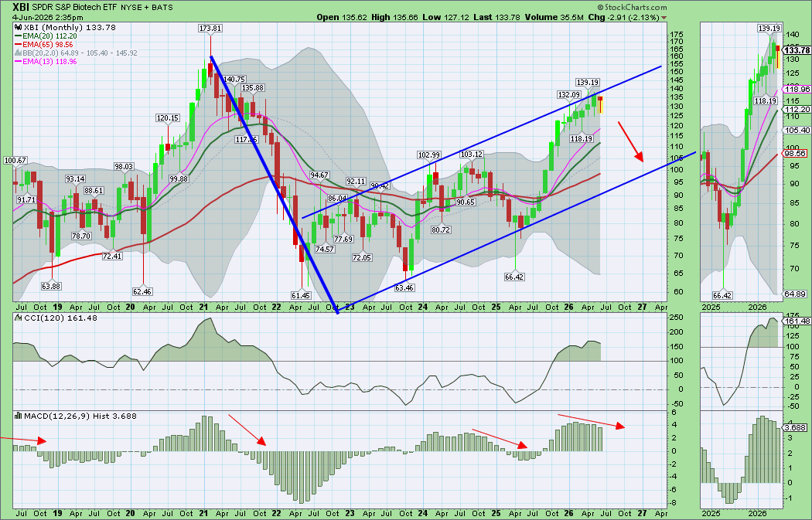
Task: Click the 102.99 price label
Action: point(428,155)
